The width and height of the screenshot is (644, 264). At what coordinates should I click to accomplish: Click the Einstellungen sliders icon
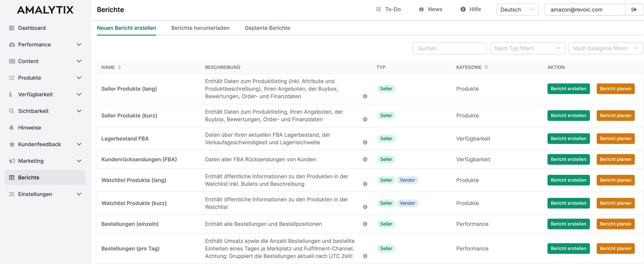pyautogui.click(x=12, y=194)
